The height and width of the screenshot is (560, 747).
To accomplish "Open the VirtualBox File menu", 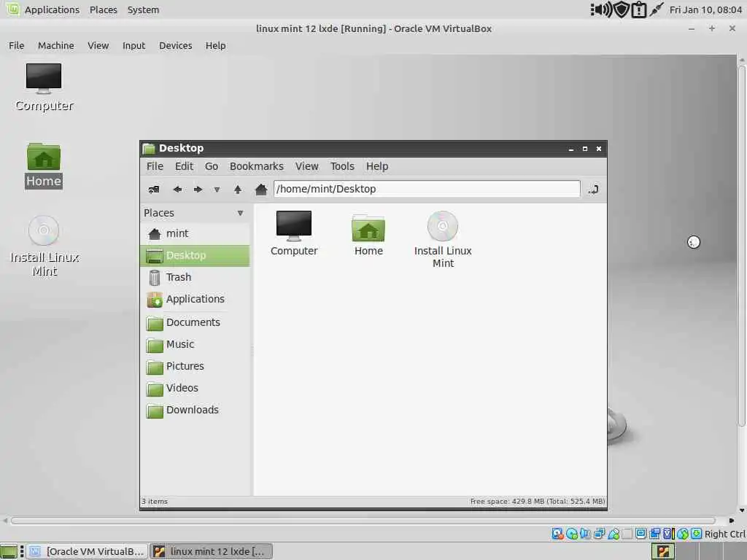I will 16,46.
